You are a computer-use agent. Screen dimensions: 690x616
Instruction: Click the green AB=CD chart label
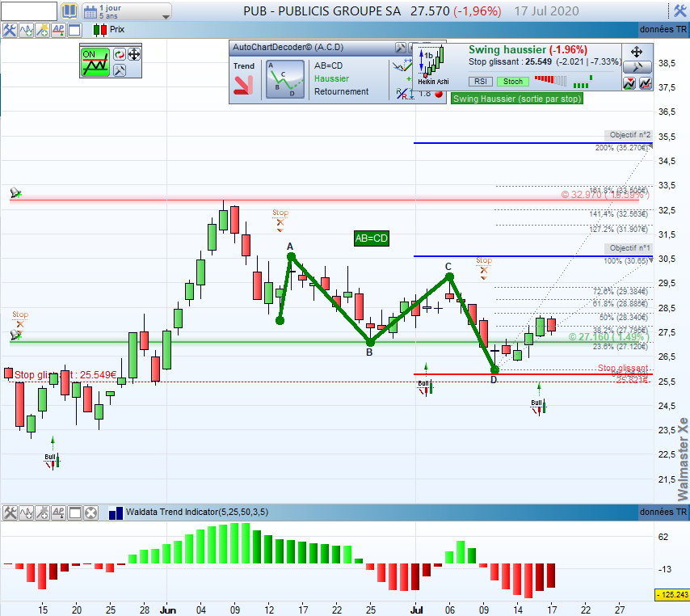point(372,238)
